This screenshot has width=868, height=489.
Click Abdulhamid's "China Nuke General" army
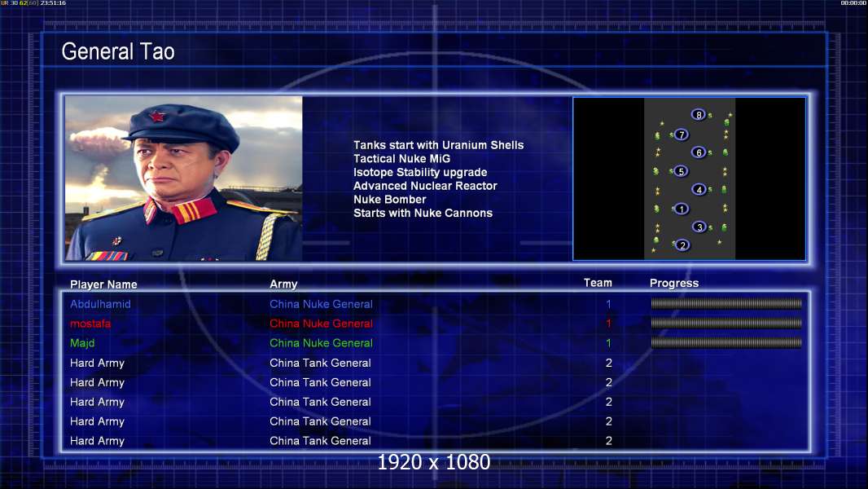click(x=321, y=304)
